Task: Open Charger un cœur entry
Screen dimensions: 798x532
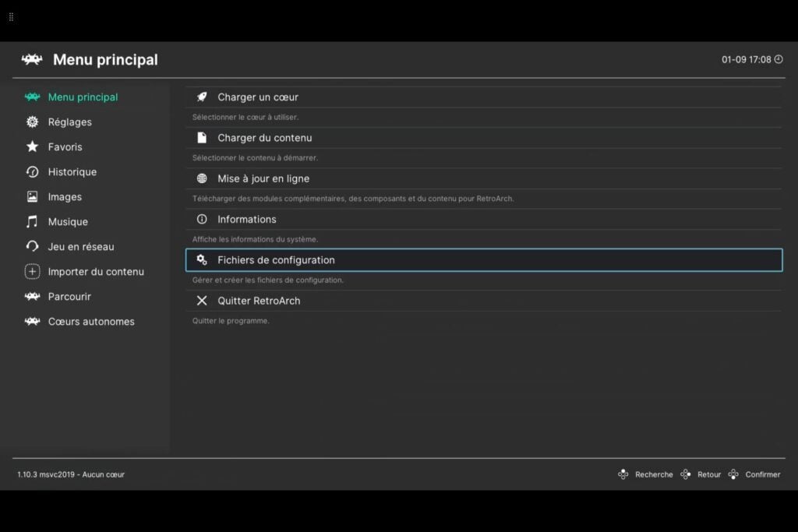Action: click(x=483, y=97)
